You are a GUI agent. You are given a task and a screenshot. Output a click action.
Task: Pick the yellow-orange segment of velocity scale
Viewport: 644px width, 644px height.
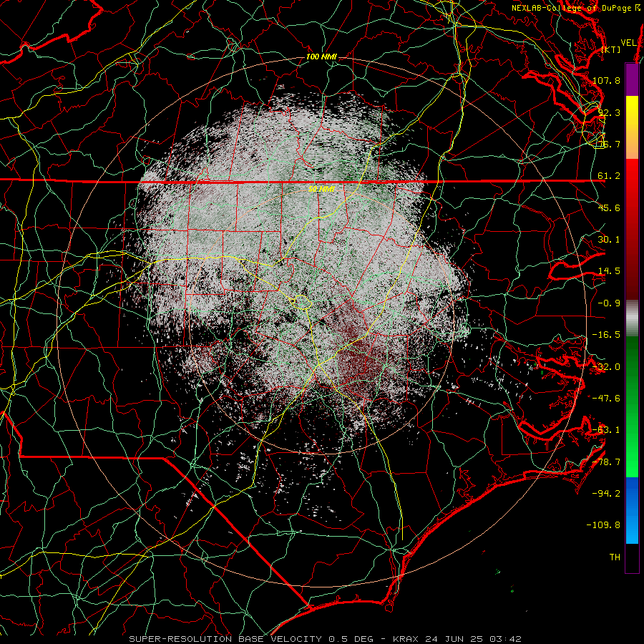coord(632,127)
